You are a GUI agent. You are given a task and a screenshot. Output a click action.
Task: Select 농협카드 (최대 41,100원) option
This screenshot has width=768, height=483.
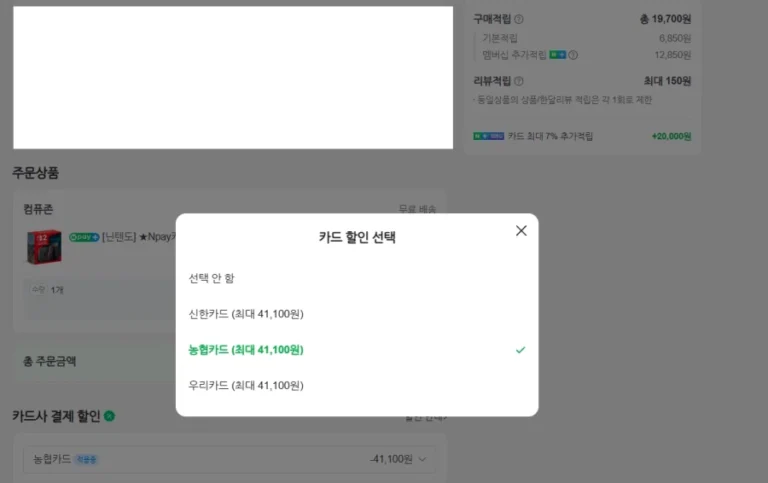pos(246,350)
